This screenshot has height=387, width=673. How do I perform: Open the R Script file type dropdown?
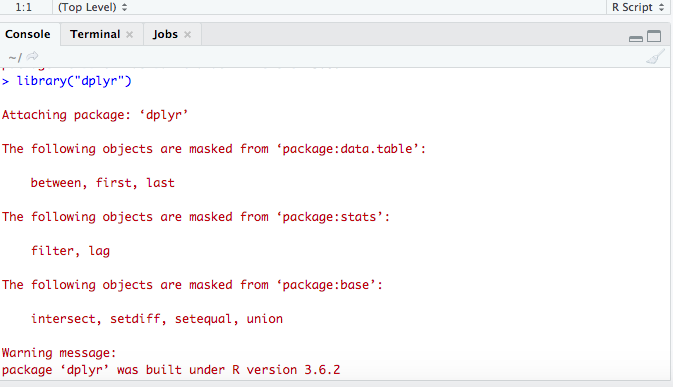tap(638, 7)
